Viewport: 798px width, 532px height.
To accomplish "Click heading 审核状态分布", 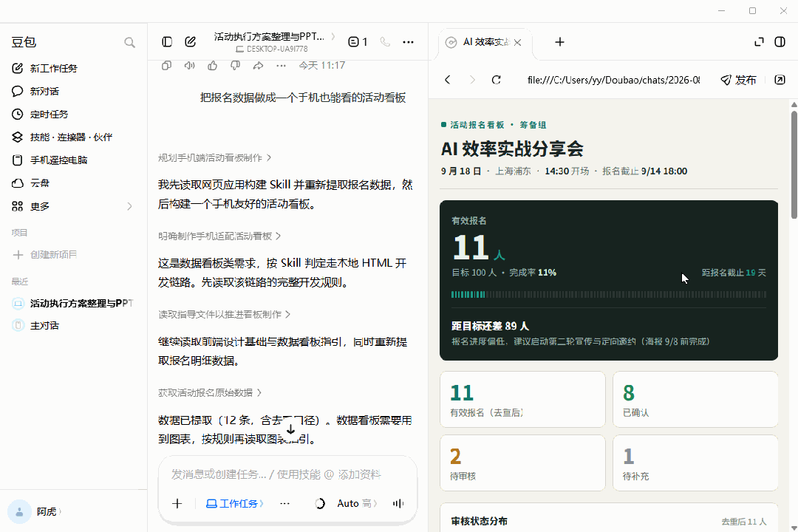I will pos(479,522).
